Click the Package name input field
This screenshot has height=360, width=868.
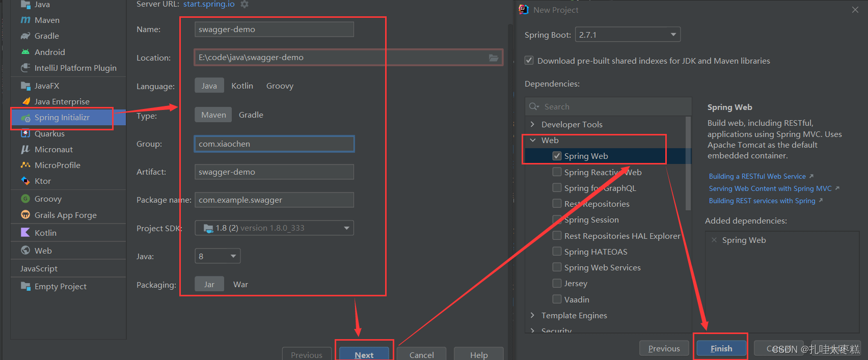(274, 200)
